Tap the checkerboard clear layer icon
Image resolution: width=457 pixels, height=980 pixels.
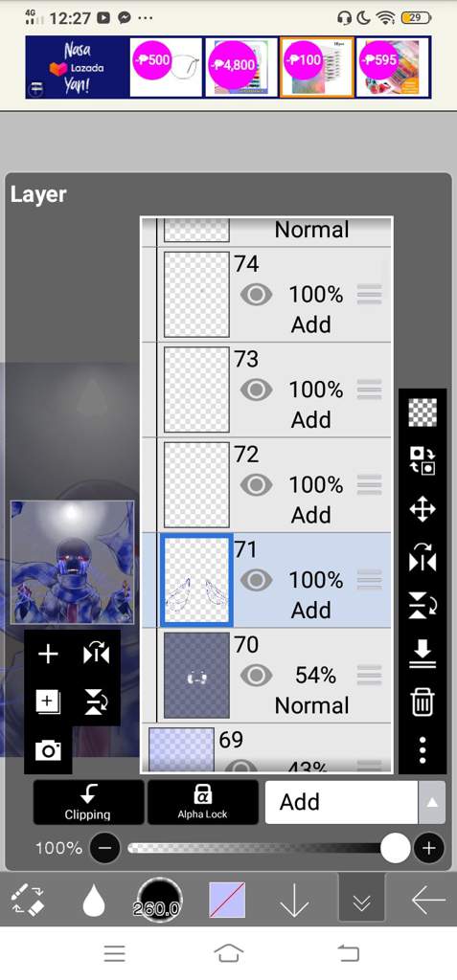pos(423,412)
